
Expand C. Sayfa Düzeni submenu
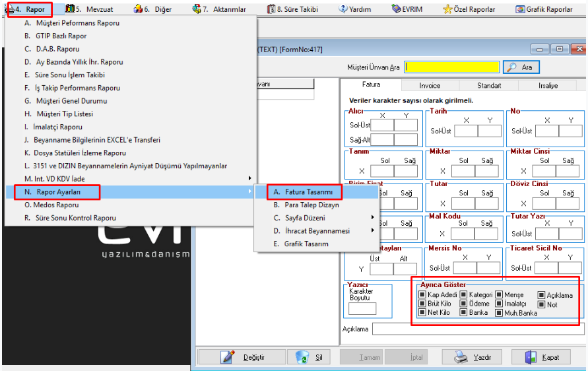click(x=317, y=218)
